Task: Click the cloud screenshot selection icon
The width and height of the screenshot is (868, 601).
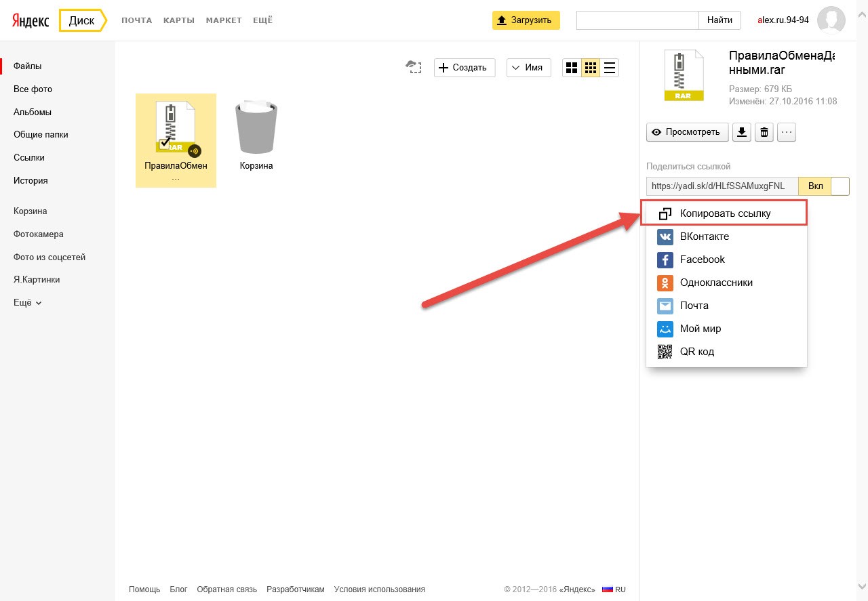Action: (413, 66)
